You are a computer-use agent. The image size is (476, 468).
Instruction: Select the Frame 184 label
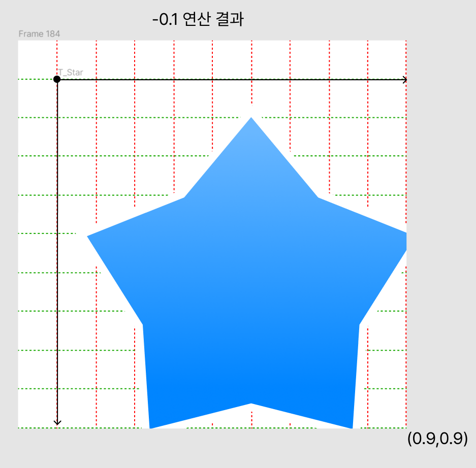pos(39,34)
